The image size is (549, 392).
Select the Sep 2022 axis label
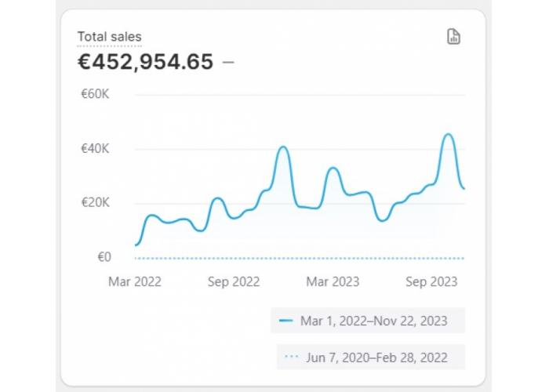click(234, 281)
